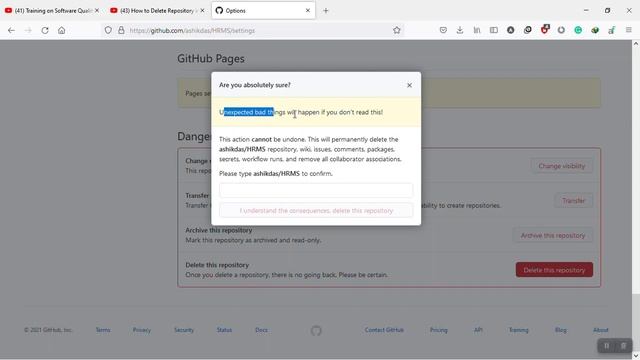Click the browser forward arrow
640x360 pixels.
pos(28,30)
